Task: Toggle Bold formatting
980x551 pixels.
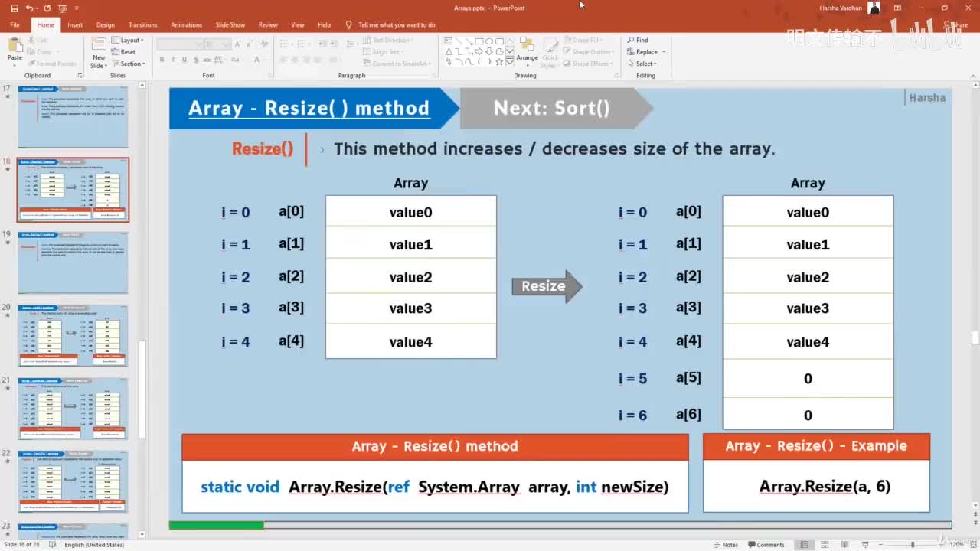Action: coord(162,60)
